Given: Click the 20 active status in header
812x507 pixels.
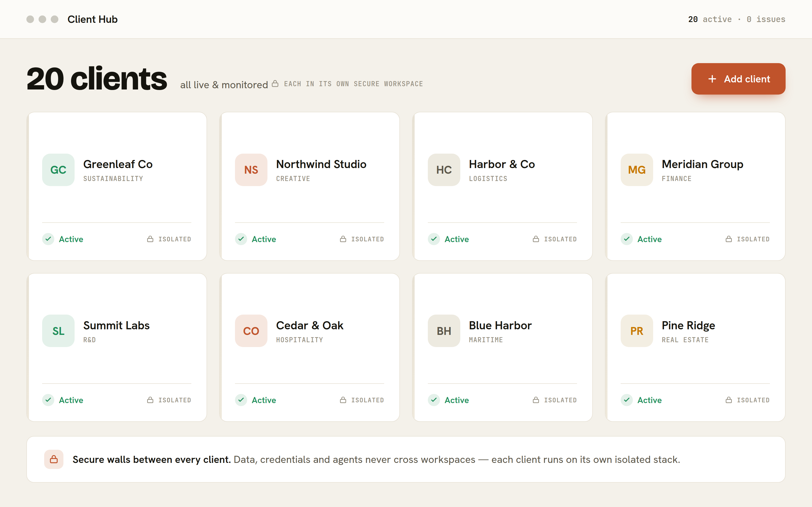Looking at the screenshot, I should pos(710,19).
